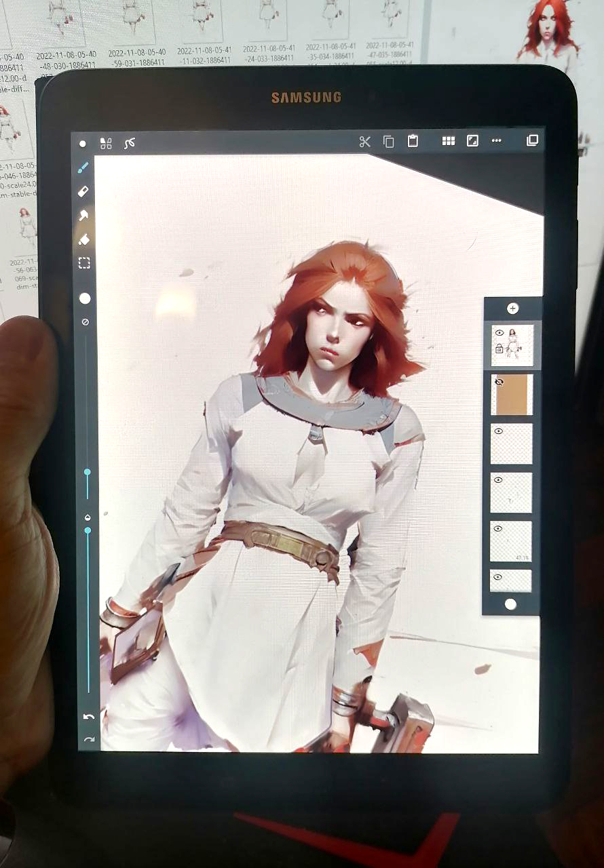Toggle eye of third layer in panel
This screenshot has width=604, height=868.
499,431
